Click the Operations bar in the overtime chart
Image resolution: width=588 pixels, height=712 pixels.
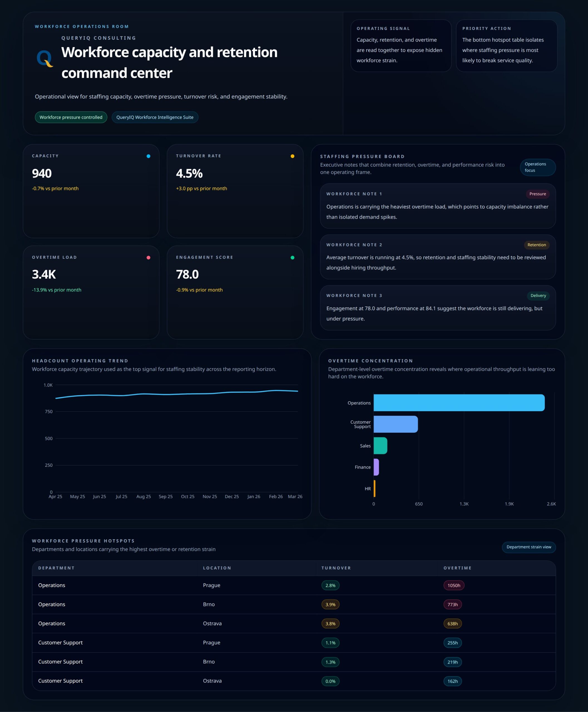pos(459,403)
